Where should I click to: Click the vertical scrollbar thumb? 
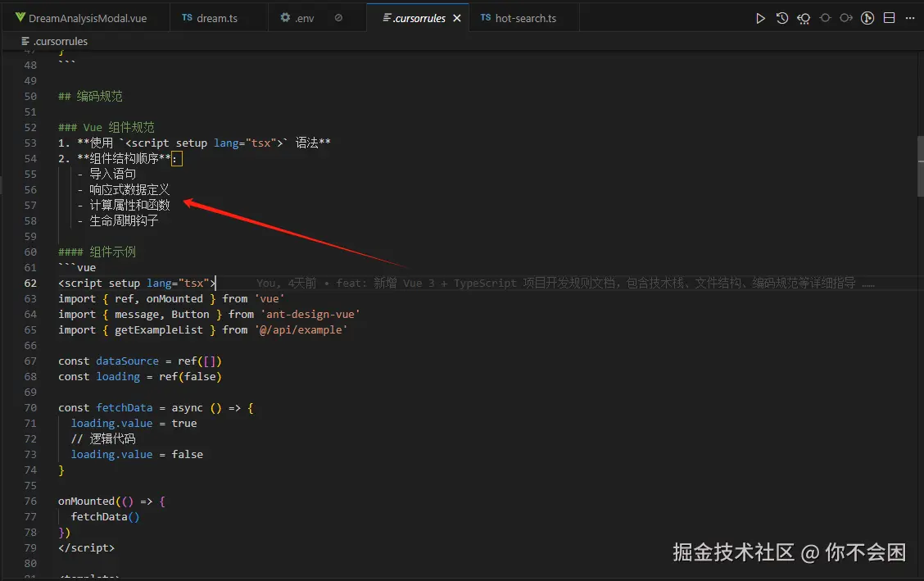921,166
